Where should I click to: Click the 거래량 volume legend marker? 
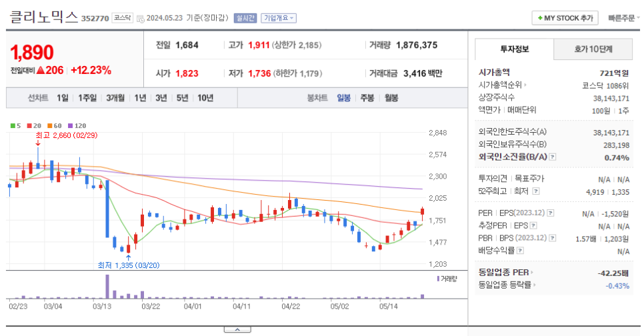(x=438, y=279)
